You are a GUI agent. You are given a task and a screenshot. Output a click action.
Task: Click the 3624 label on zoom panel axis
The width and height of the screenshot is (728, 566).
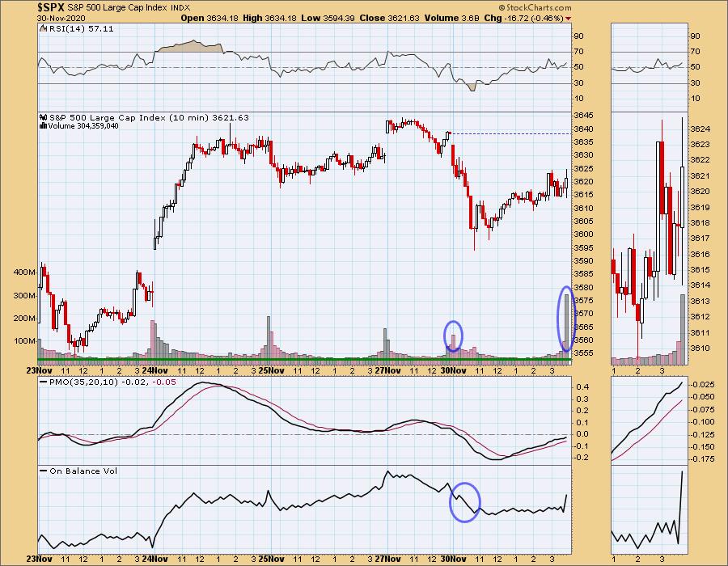coord(700,129)
